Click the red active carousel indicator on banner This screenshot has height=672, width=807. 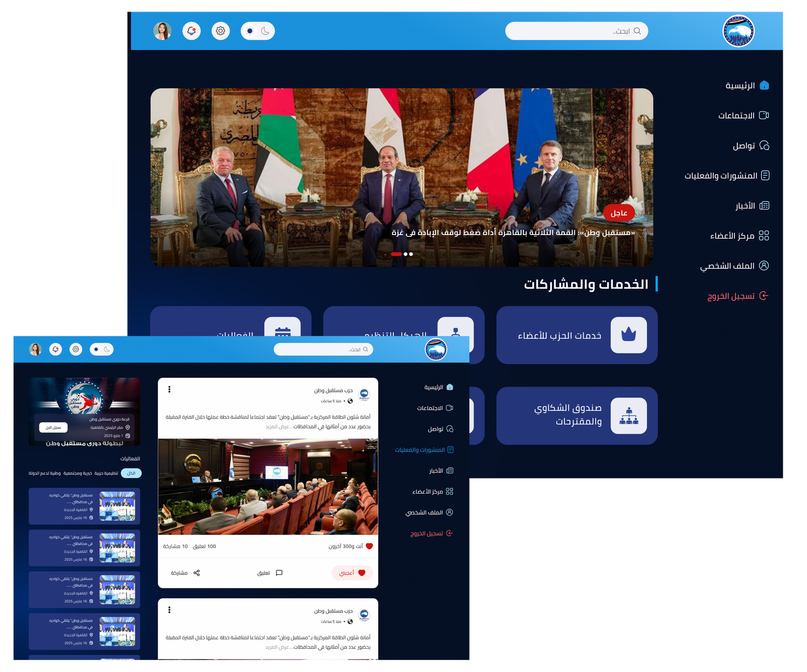(396, 254)
